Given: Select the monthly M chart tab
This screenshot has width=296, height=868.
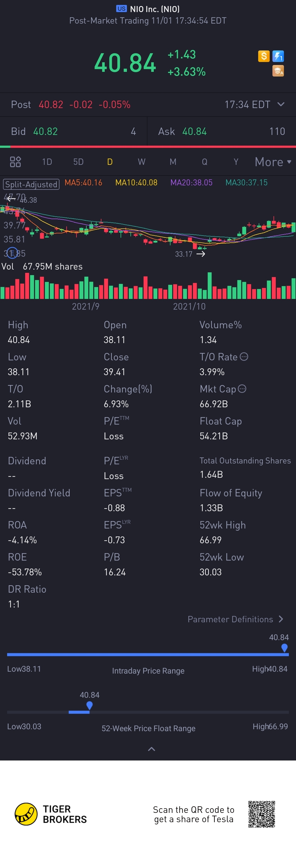Looking at the screenshot, I should tap(173, 162).
